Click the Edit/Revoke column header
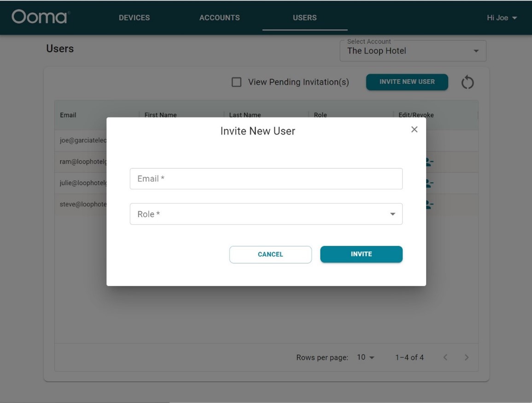 tap(416, 115)
